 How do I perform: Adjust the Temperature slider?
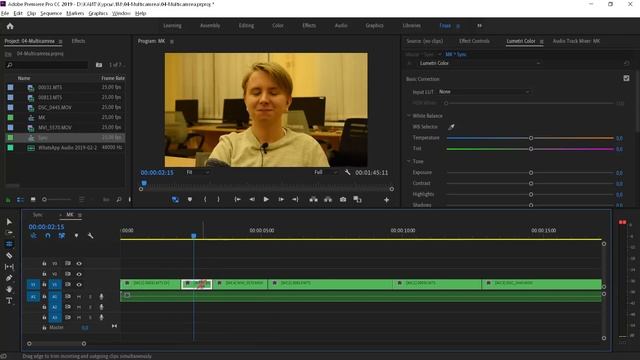click(x=531, y=138)
